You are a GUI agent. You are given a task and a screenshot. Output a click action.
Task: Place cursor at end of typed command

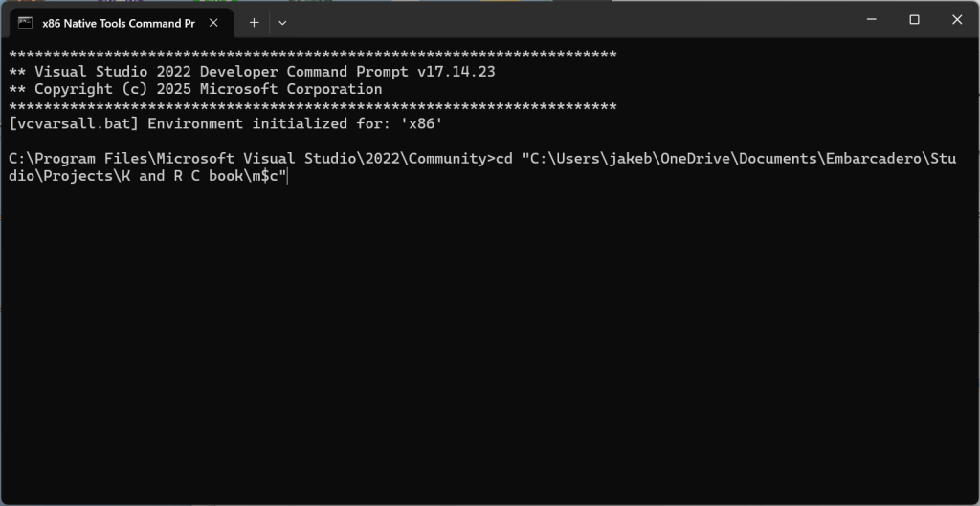tap(287, 177)
